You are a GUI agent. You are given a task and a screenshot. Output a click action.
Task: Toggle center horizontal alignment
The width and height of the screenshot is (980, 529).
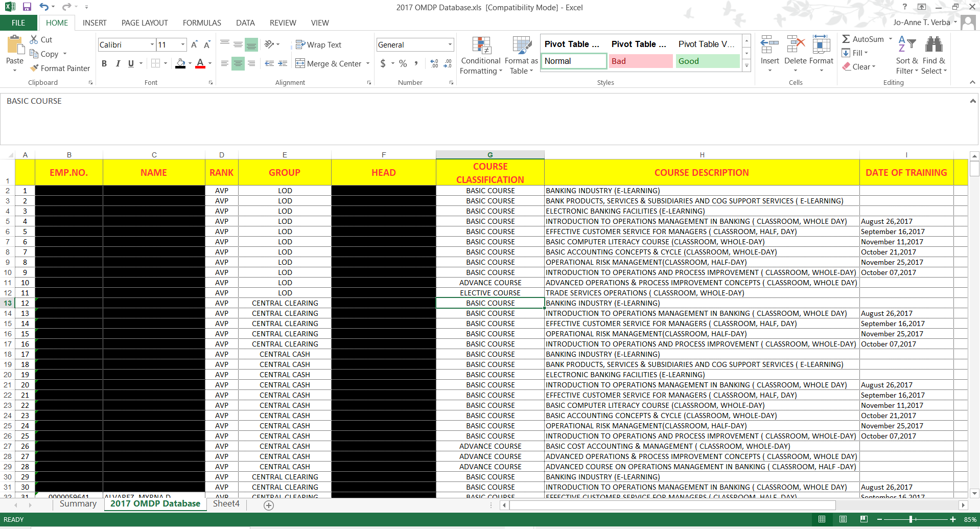pyautogui.click(x=238, y=63)
